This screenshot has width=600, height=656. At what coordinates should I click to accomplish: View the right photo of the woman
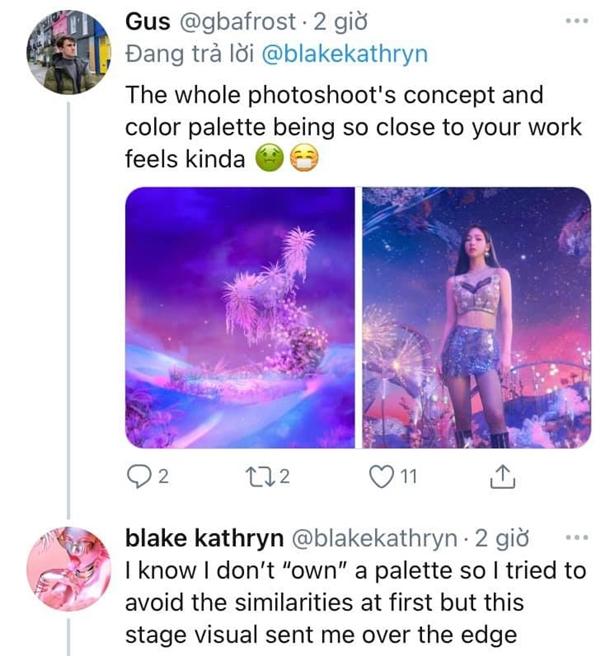476,318
